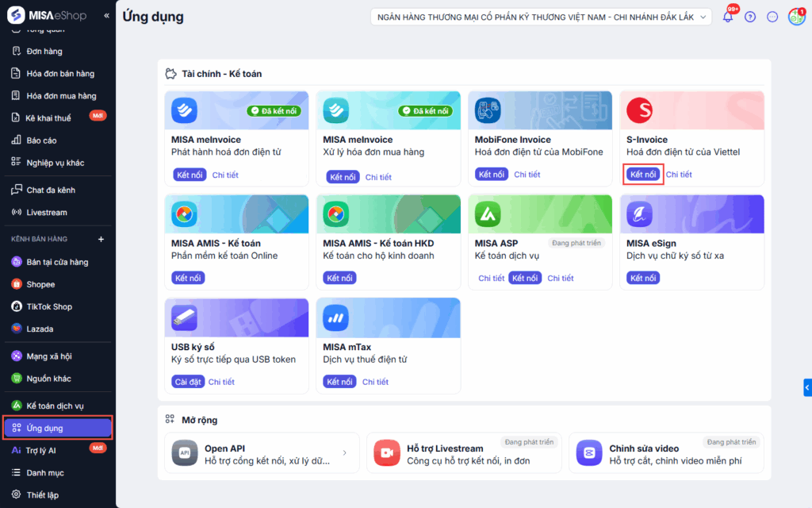Click the MISA meInvoice Xử lý app icon

click(336, 110)
